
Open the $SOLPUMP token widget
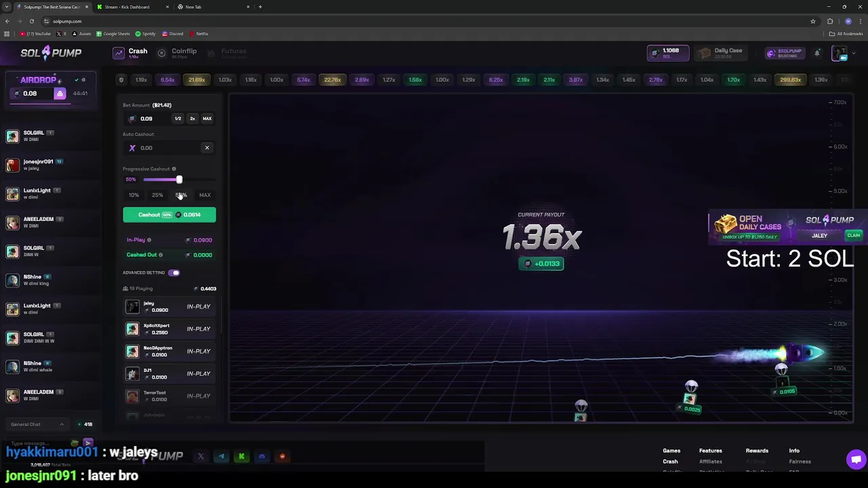[x=785, y=53]
